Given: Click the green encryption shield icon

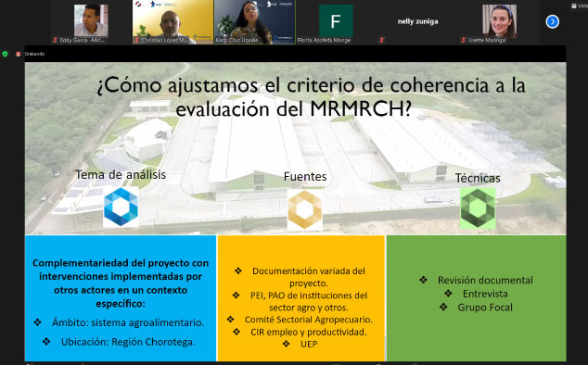Looking at the screenshot, I should click(x=5, y=54).
